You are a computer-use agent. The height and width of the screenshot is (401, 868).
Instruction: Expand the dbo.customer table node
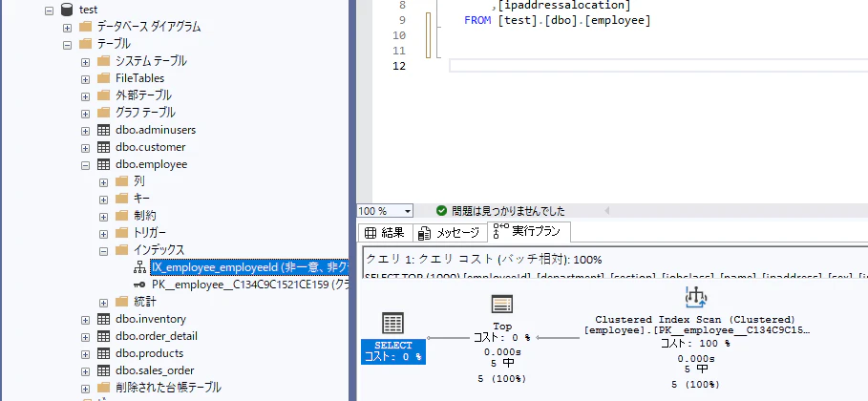(85, 148)
